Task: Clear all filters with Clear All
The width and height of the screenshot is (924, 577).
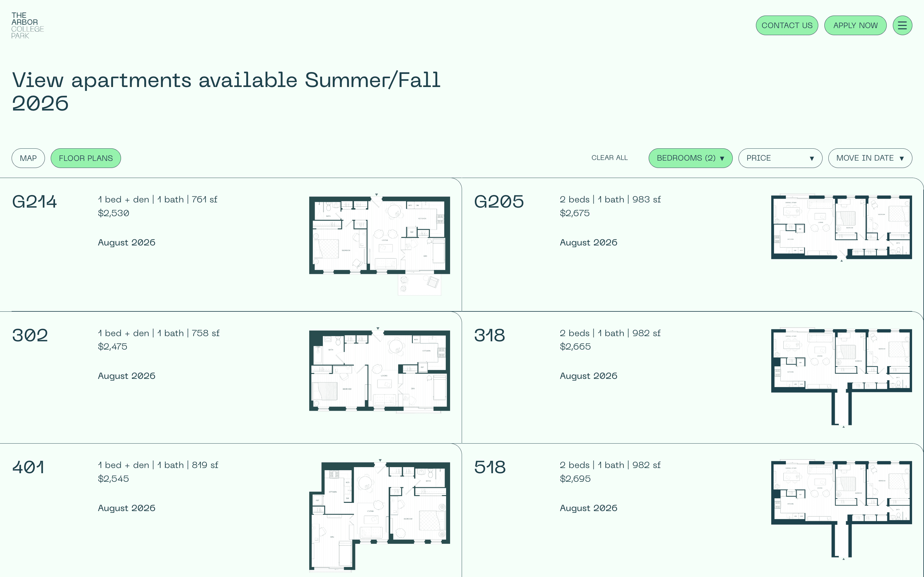Action: pos(609,158)
